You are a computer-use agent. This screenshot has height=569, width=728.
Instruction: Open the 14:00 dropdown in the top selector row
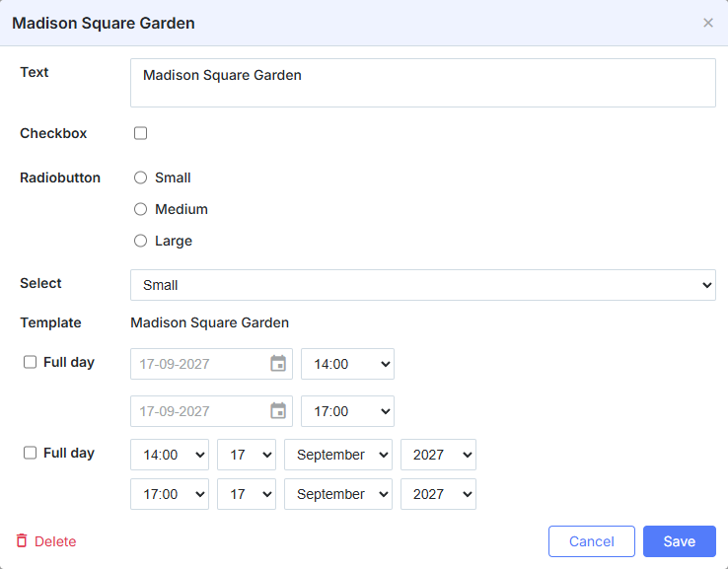click(170, 455)
